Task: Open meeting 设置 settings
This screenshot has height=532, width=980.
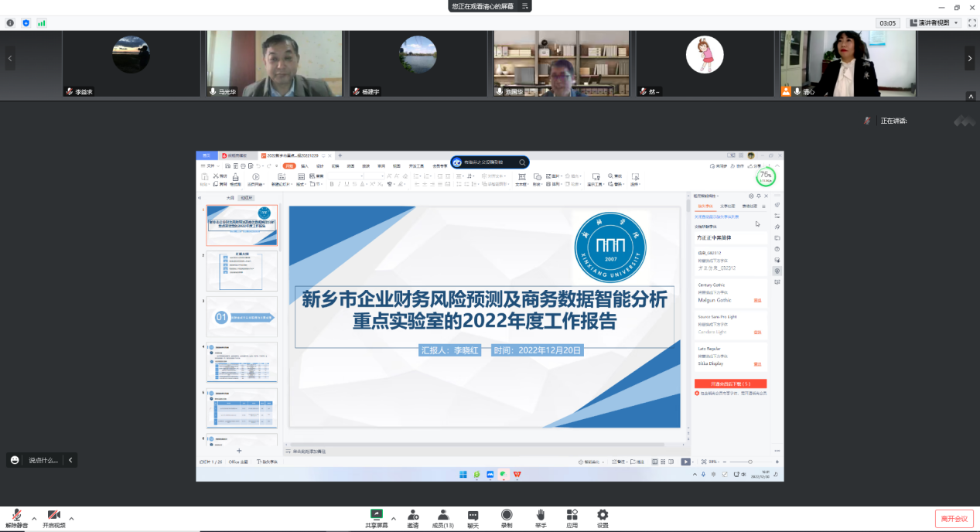Action: [x=603, y=517]
